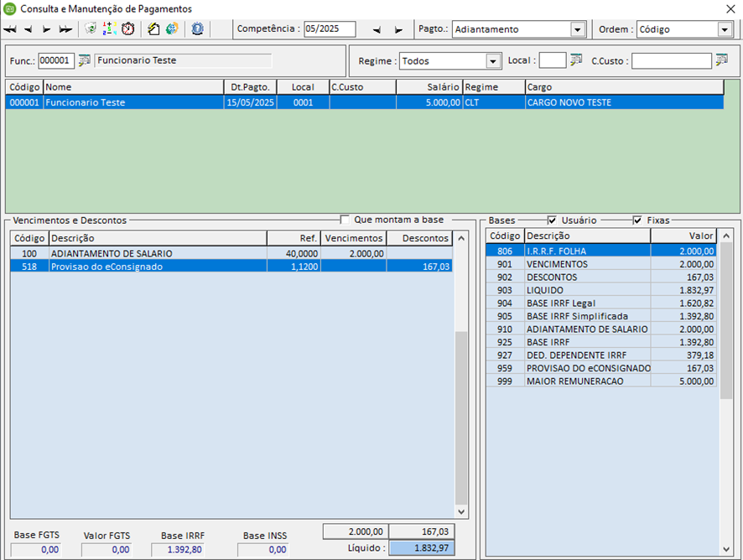Click the Regime column header in employee grid
Image resolution: width=743 pixels, height=560 pixels.
[x=494, y=87]
